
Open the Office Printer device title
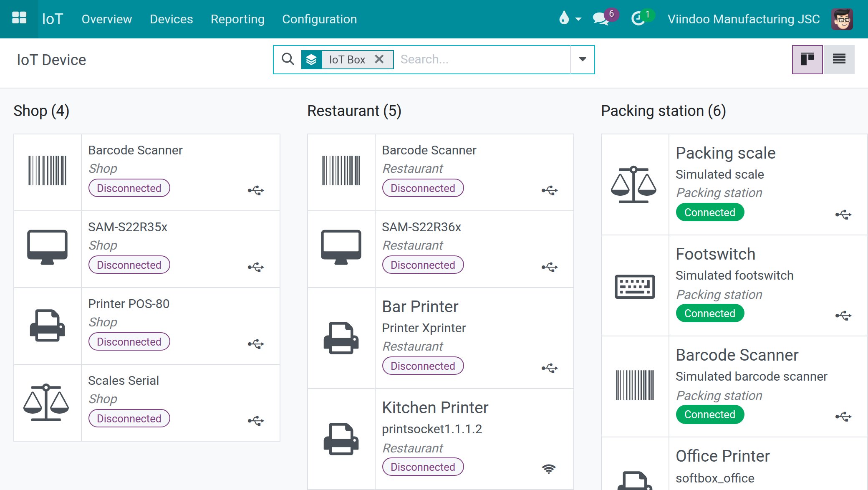click(x=722, y=456)
